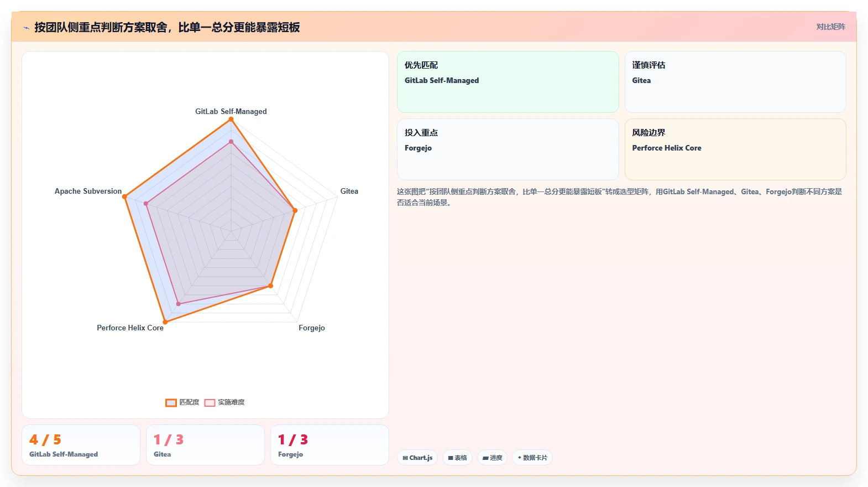Click the 1 / 3 Gitea stat card

click(x=205, y=445)
